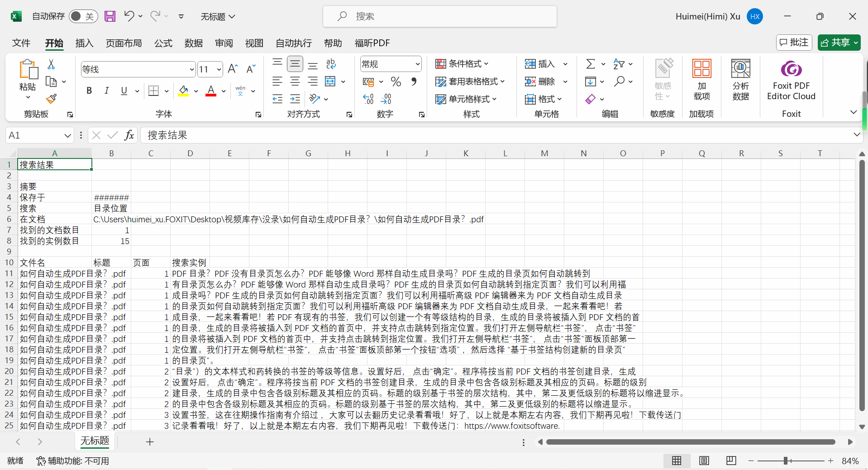This screenshot has height=470, width=868.
Task: Click the Cut scissors icon
Action: pyautogui.click(x=51, y=64)
